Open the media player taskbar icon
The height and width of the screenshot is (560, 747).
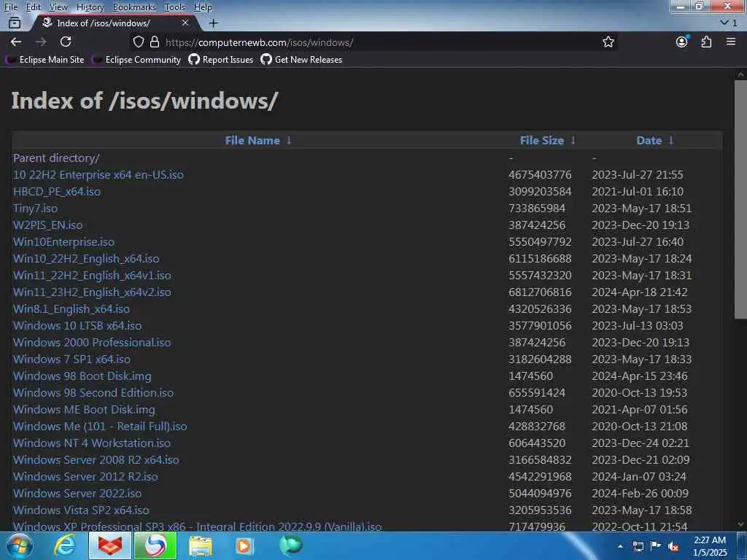[x=245, y=546]
